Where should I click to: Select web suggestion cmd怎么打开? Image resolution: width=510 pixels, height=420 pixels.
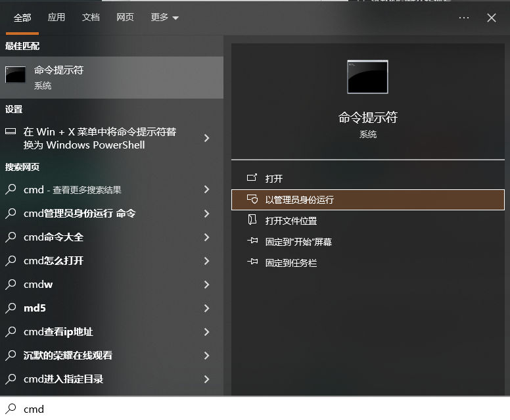pos(112,261)
